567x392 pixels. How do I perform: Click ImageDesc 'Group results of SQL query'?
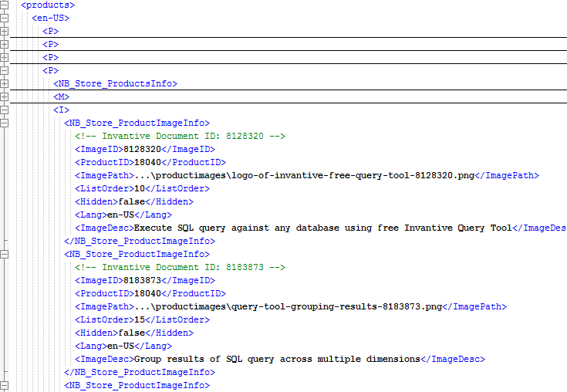point(280,359)
